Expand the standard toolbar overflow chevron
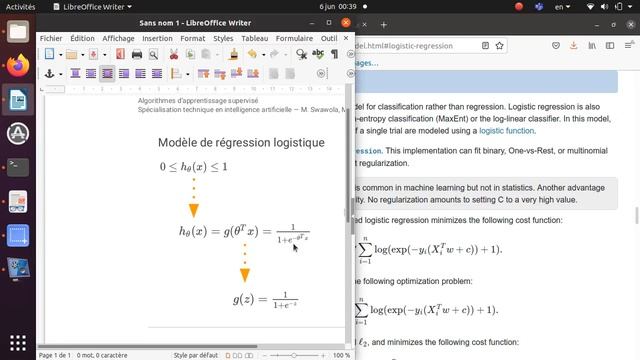This screenshot has width=640, height=360. coord(350,54)
